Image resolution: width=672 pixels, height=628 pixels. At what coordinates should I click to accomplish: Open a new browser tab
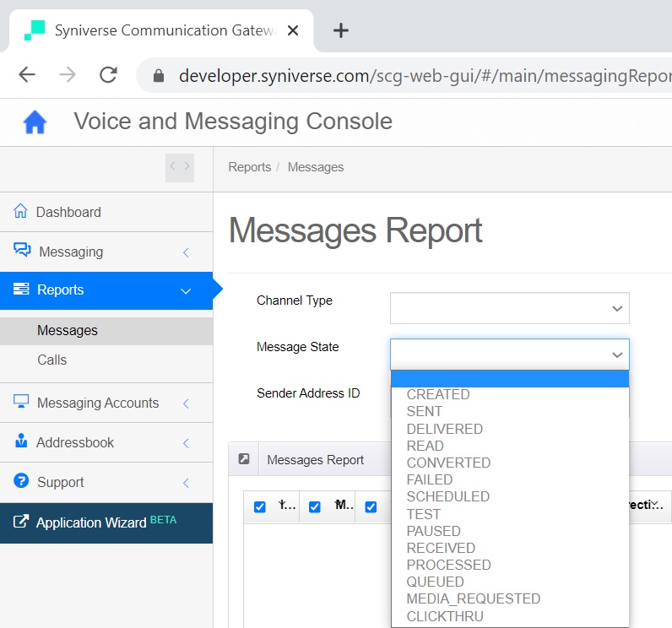tap(341, 30)
